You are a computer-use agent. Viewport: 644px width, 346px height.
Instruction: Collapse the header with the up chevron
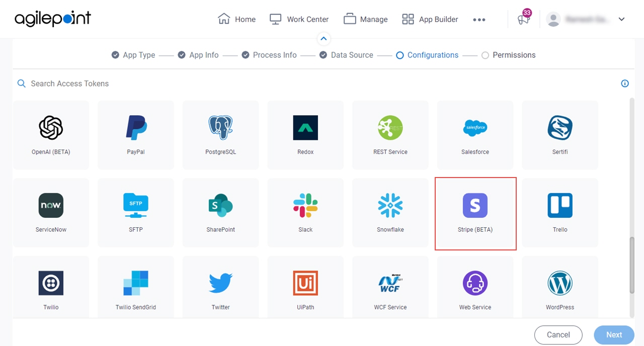click(x=324, y=39)
